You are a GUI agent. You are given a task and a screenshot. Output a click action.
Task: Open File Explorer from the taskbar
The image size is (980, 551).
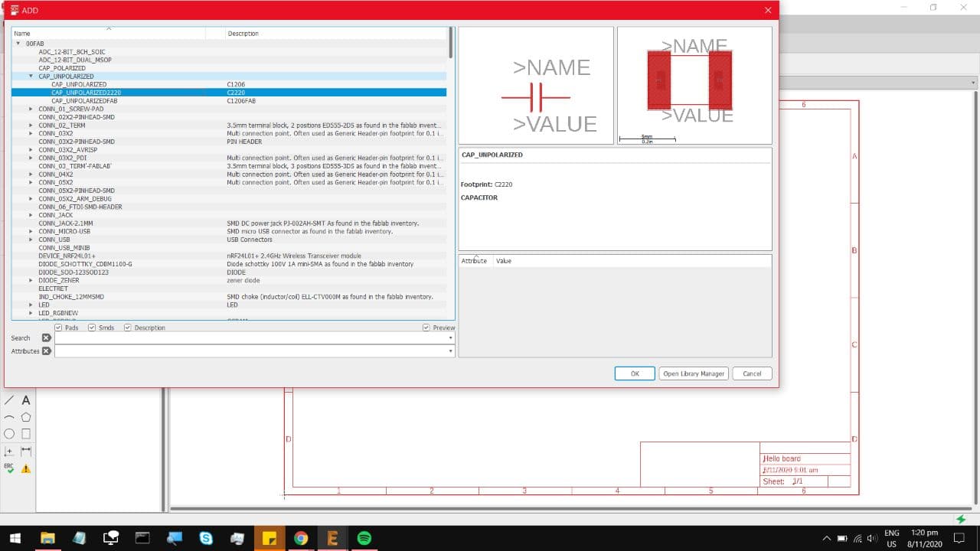[47, 538]
